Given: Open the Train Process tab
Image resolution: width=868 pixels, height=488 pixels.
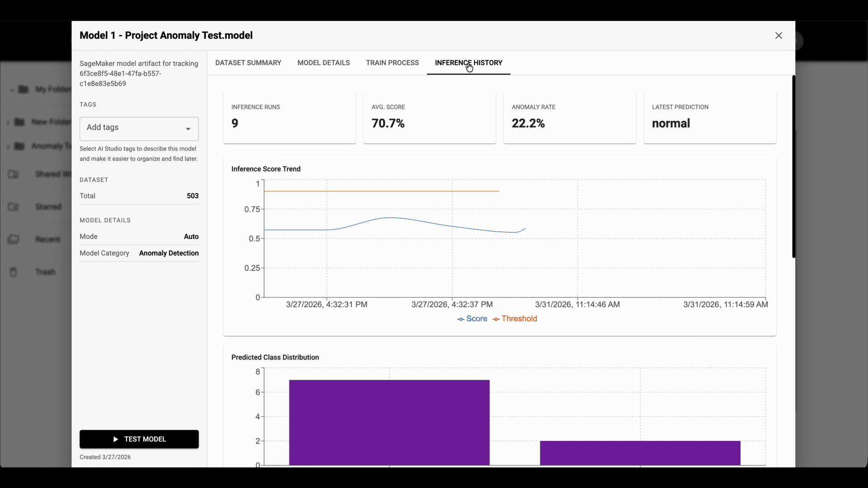Looking at the screenshot, I should pos(392,63).
